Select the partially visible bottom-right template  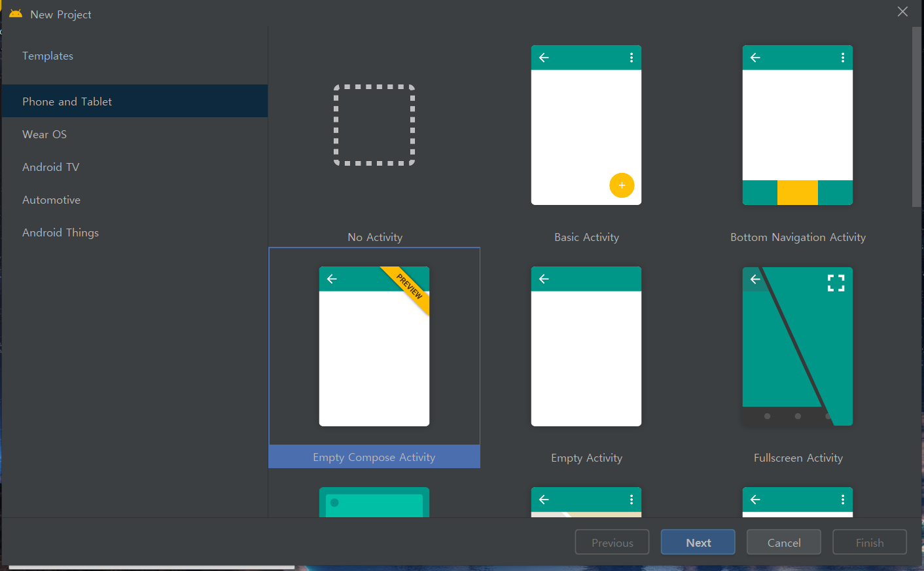point(798,502)
